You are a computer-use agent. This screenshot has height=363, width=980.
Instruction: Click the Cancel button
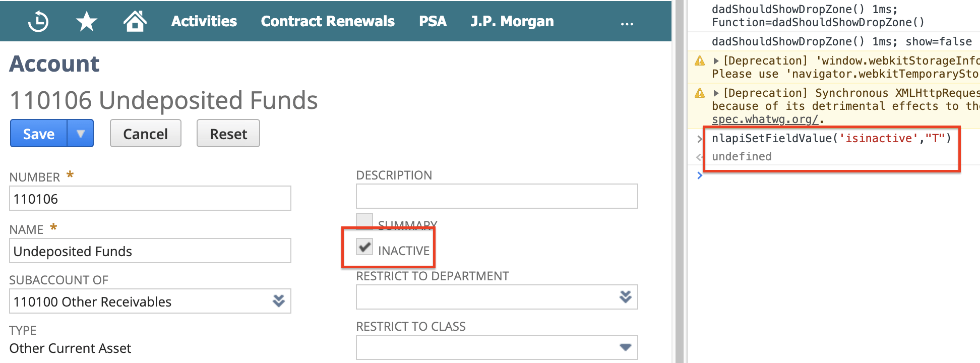pos(145,133)
